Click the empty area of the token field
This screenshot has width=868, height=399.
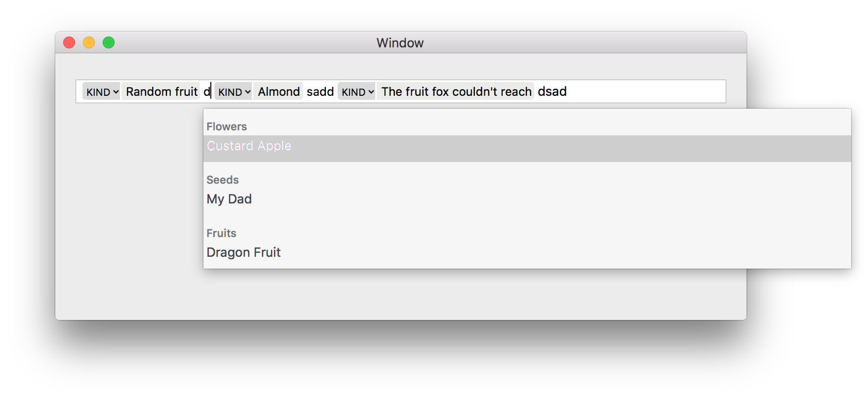647,91
